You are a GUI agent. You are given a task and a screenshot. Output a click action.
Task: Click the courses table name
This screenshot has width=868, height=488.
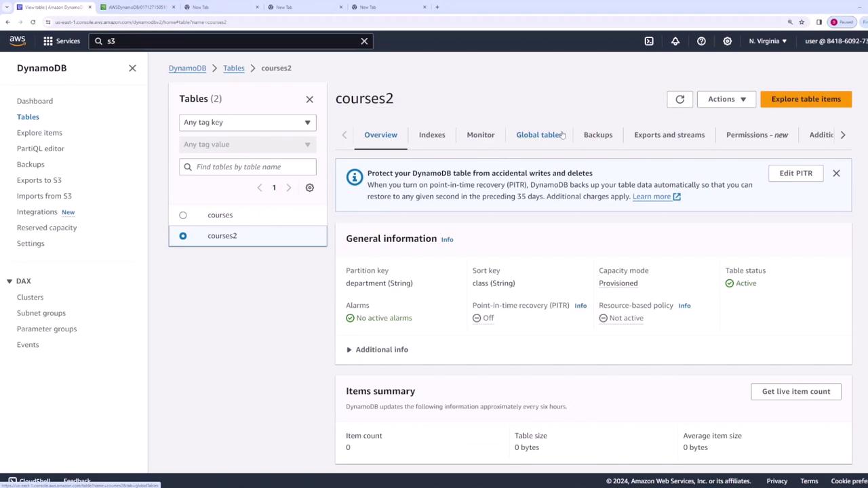tap(220, 216)
